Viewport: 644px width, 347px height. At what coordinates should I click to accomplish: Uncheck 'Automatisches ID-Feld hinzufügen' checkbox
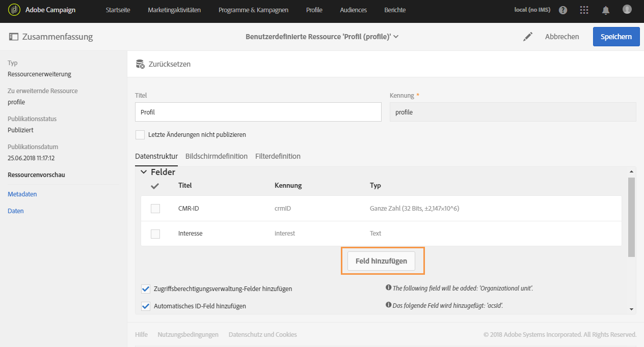pyautogui.click(x=145, y=306)
